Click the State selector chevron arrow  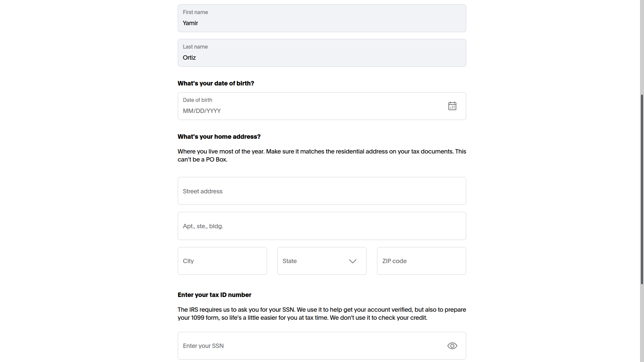click(x=352, y=261)
